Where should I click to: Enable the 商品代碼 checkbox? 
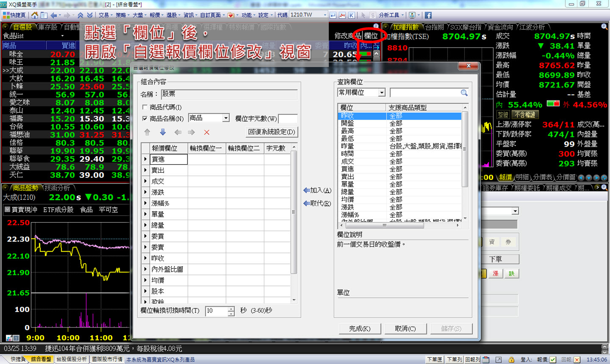click(145, 107)
